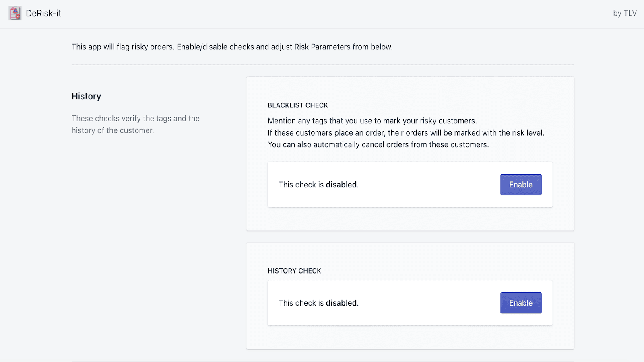Click "This check is disabled" under Blacklist Check

click(318, 185)
